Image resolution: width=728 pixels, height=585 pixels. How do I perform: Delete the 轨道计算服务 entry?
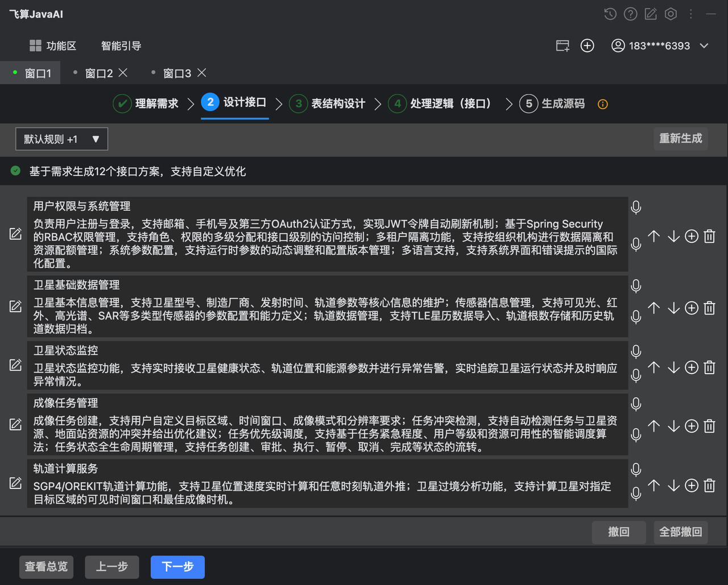pos(710,486)
